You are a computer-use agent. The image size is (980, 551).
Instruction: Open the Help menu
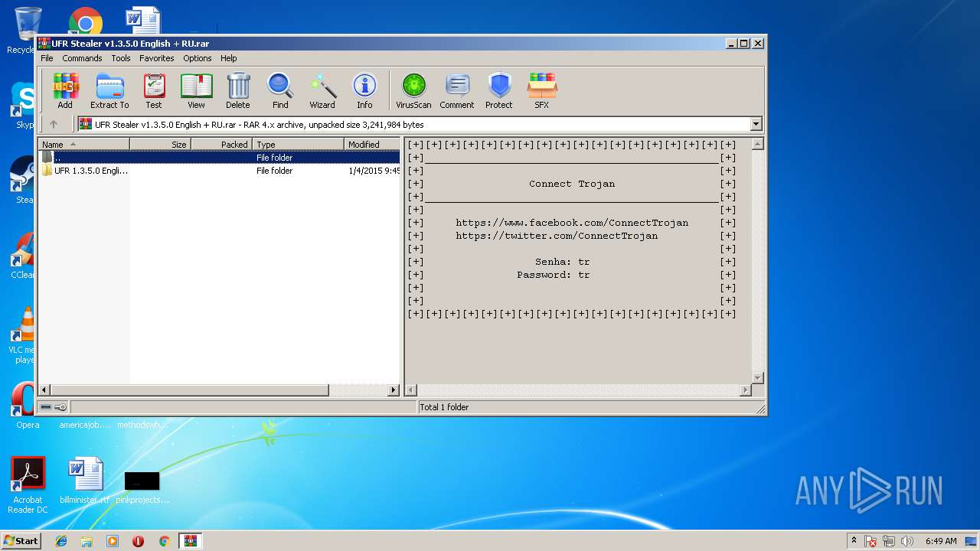tap(229, 58)
